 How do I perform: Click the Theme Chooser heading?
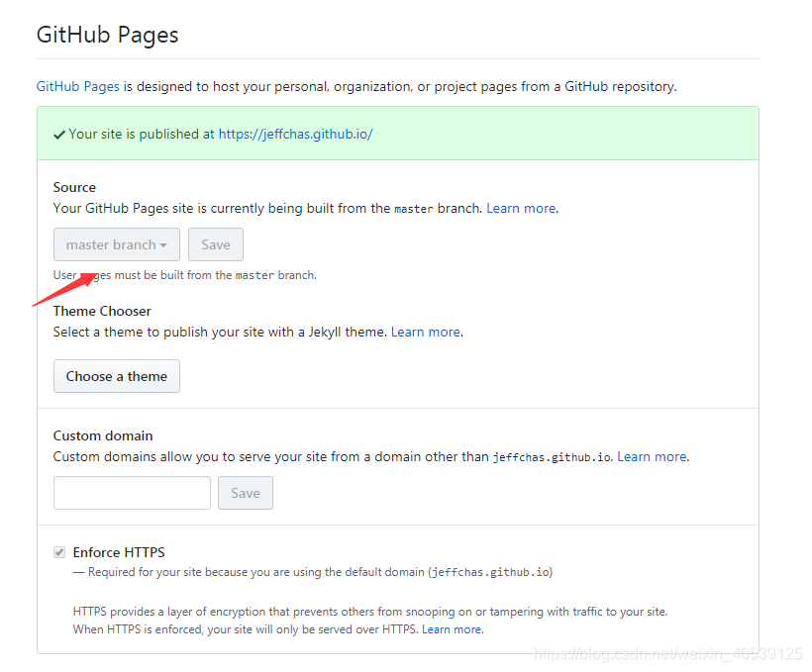click(102, 311)
